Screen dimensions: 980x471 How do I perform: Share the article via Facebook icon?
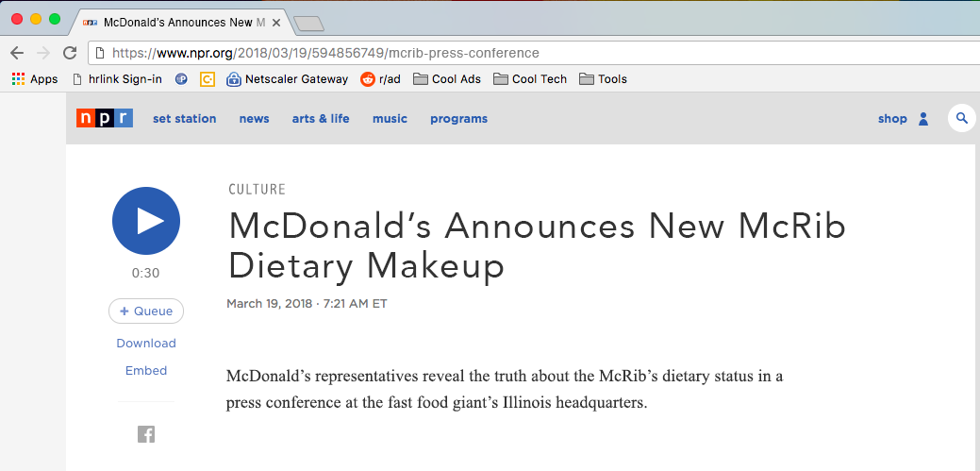146,434
